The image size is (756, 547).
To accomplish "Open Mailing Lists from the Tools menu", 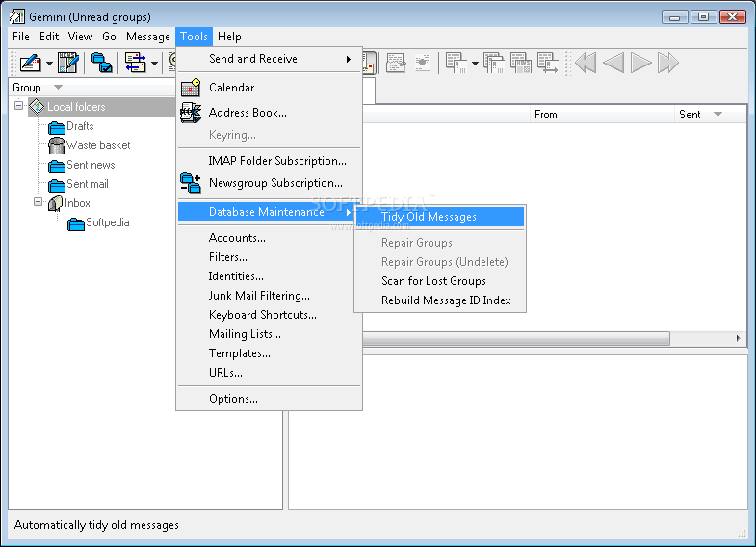I will click(x=270, y=334).
